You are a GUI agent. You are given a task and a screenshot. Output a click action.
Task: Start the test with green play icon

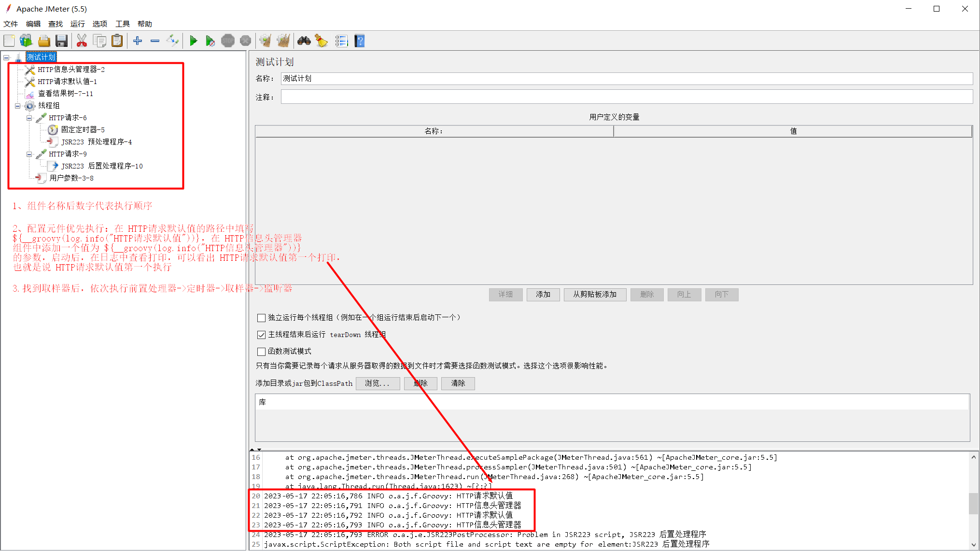[193, 41]
